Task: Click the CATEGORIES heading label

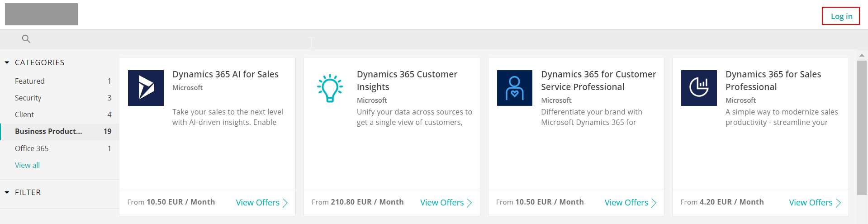Action: coord(40,62)
